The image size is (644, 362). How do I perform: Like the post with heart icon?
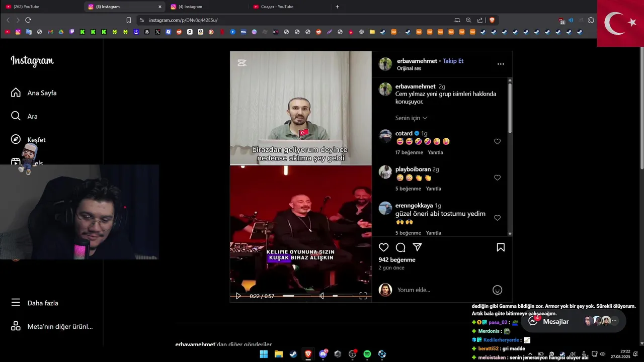pos(384,247)
